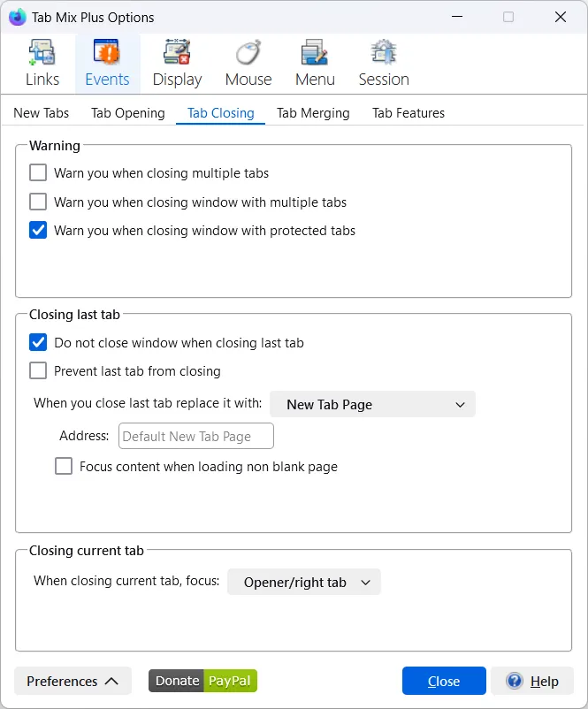This screenshot has height=709, width=588.
Task: Open the New Tab Page replacement dropdown
Action: pyautogui.click(x=372, y=405)
